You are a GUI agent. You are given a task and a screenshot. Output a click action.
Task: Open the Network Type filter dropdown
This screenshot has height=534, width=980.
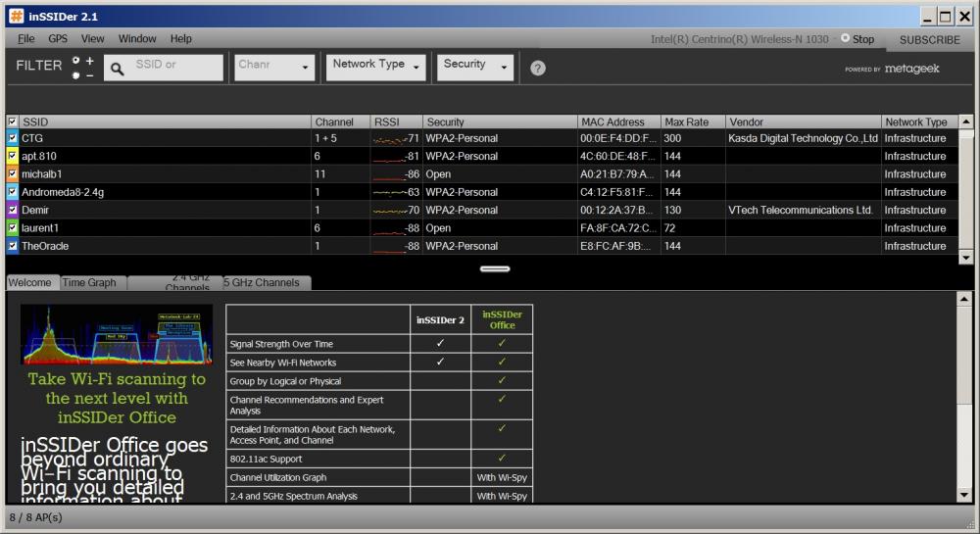375,67
